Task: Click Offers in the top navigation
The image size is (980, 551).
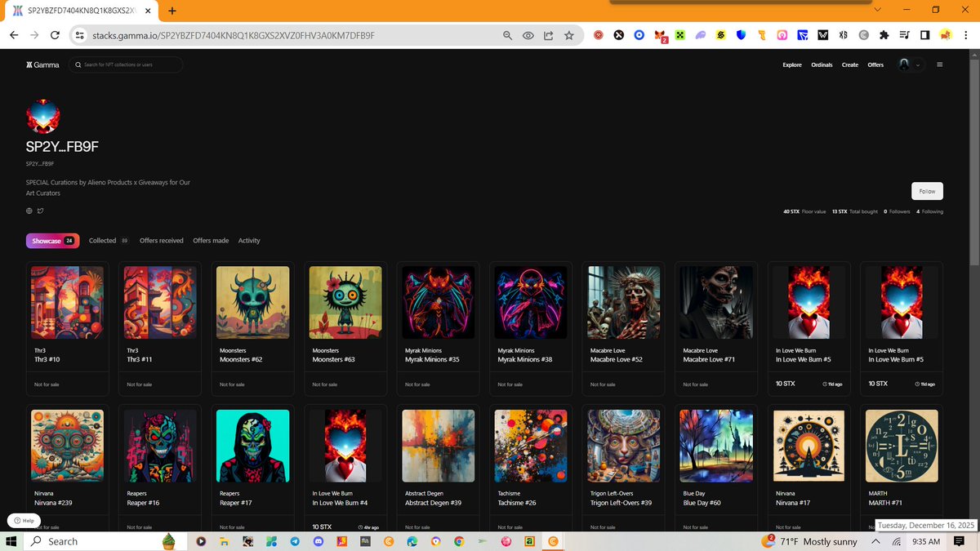Action: click(x=875, y=64)
